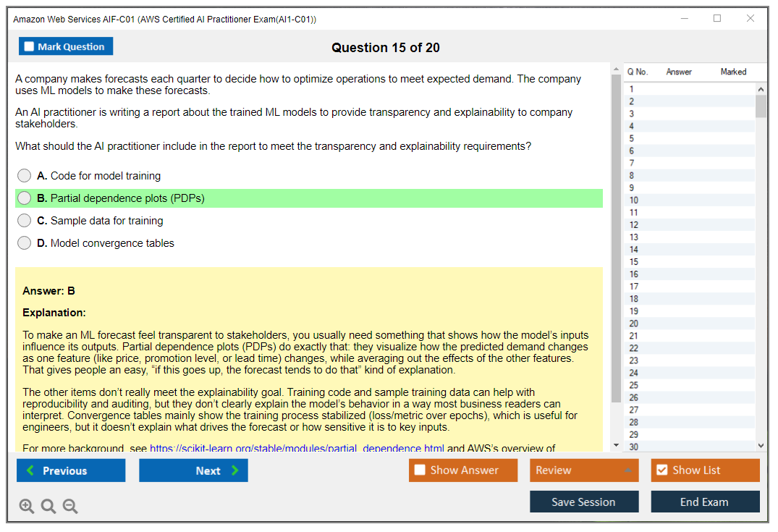Maximize the exam window

pos(717,19)
